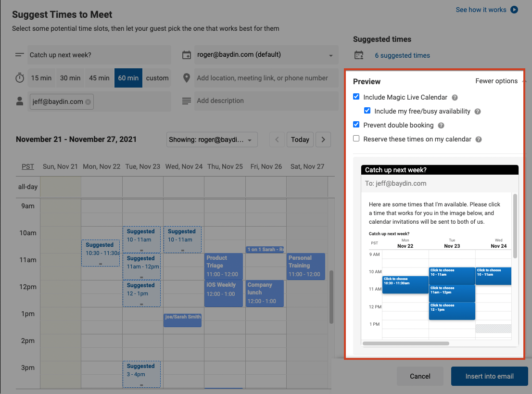
Task: Click help icon beside free/busy availability
Action: (x=477, y=112)
